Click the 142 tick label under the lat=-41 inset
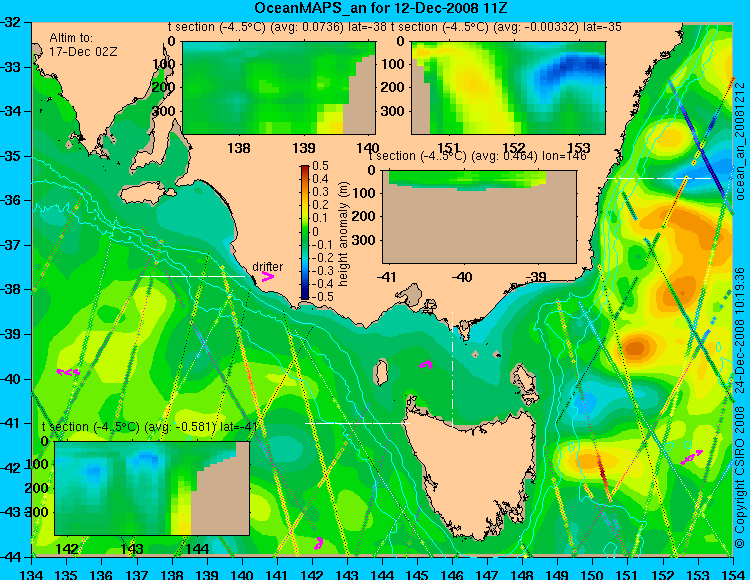Viewport: 750px width, 580px height. coord(67,549)
